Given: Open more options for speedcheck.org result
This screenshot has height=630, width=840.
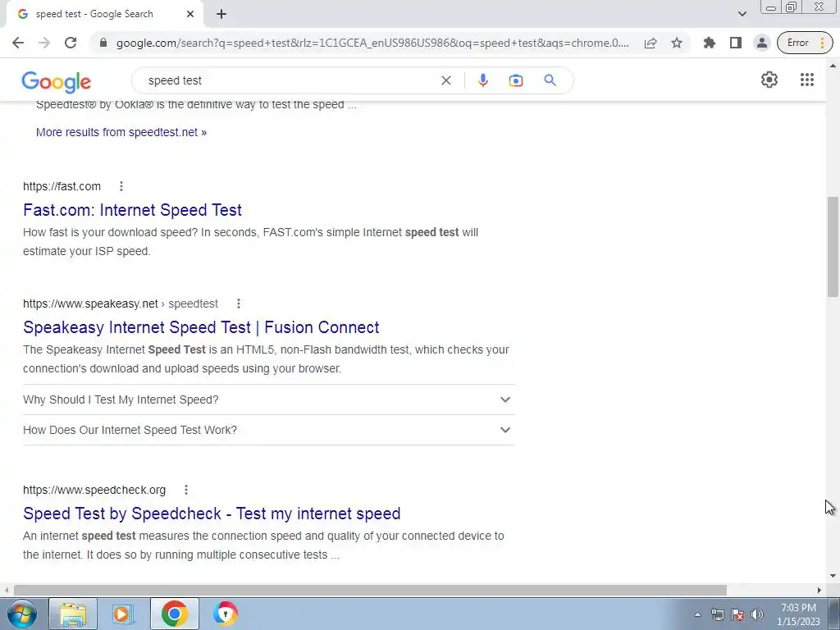Looking at the screenshot, I should click(186, 490).
